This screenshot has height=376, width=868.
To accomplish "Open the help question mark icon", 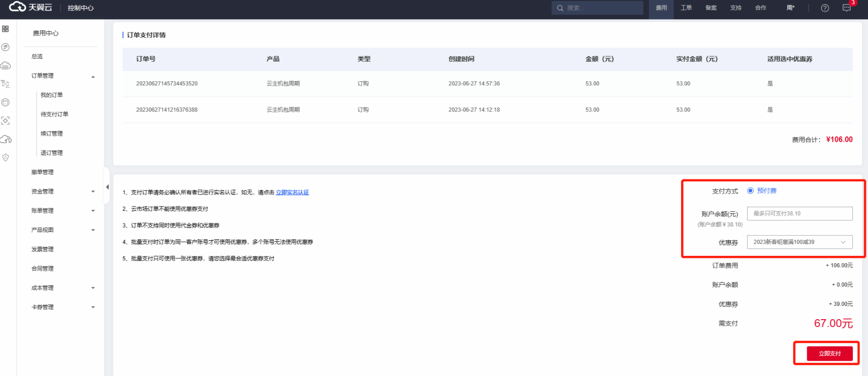I will point(825,8).
